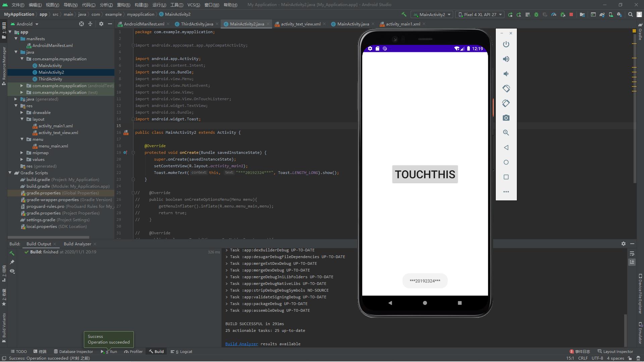Click the Make Project hammer icon
644x362 pixels.
[404, 14]
